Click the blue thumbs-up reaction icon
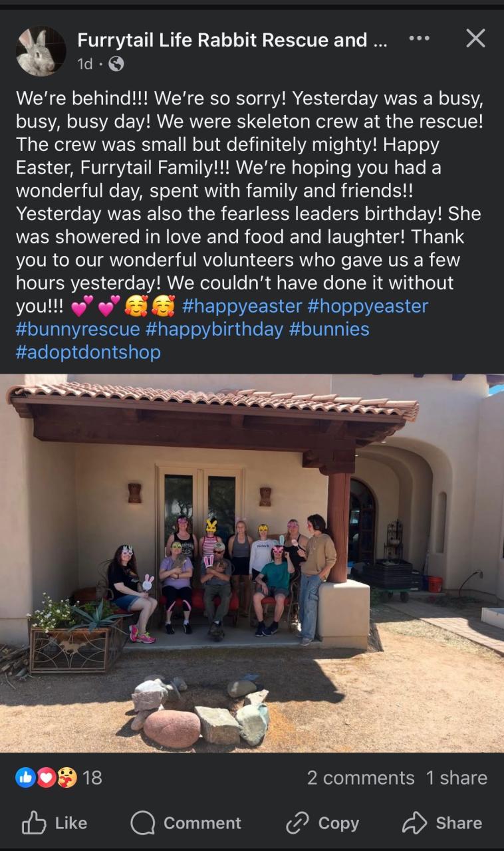504x851 pixels. pos(25,777)
